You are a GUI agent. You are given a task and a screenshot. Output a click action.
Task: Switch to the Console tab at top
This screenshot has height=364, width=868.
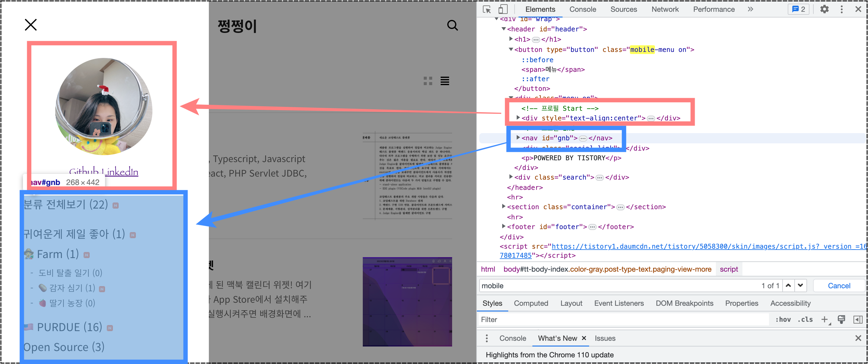582,9
